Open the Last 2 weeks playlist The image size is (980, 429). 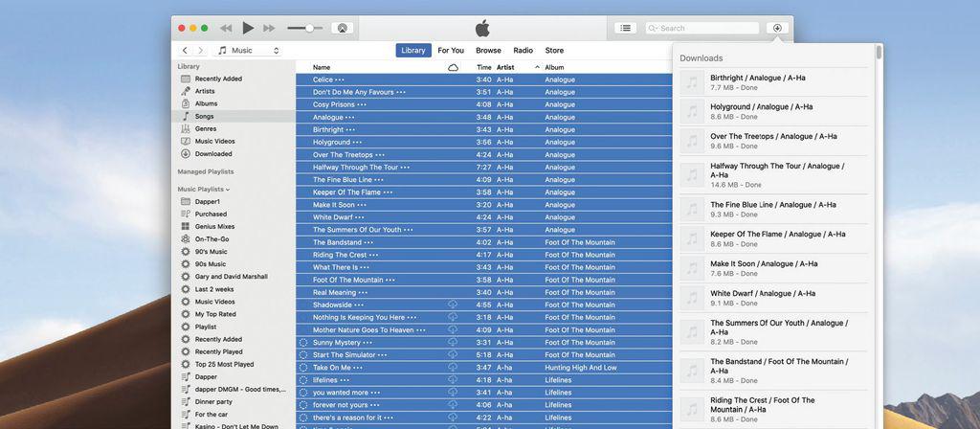tap(234, 289)
